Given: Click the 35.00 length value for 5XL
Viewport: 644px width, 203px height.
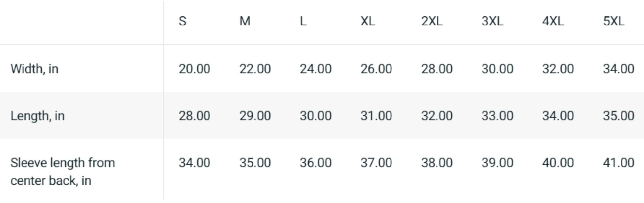Looking at the screenshot, I should tap(619, 116).
